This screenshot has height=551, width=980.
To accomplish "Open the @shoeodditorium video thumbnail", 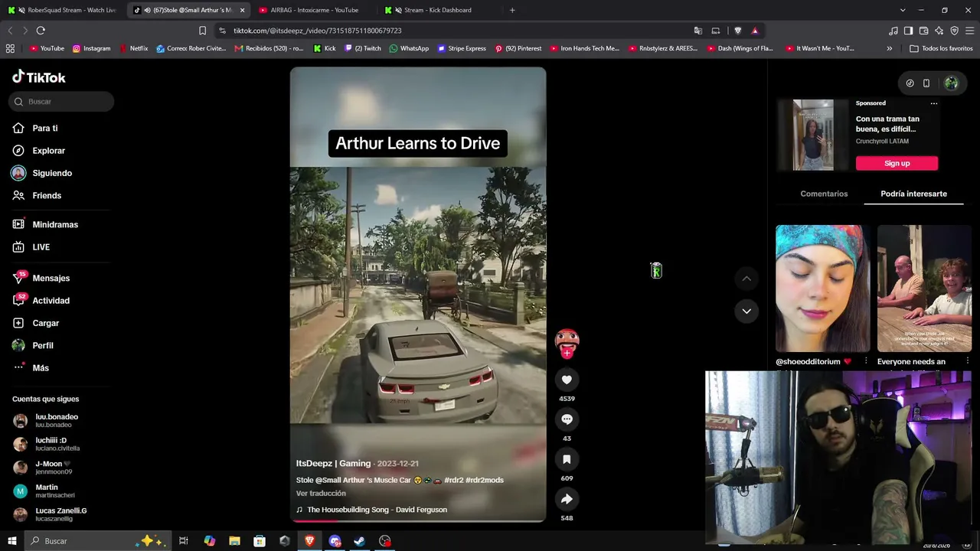I will click(823, 289).
